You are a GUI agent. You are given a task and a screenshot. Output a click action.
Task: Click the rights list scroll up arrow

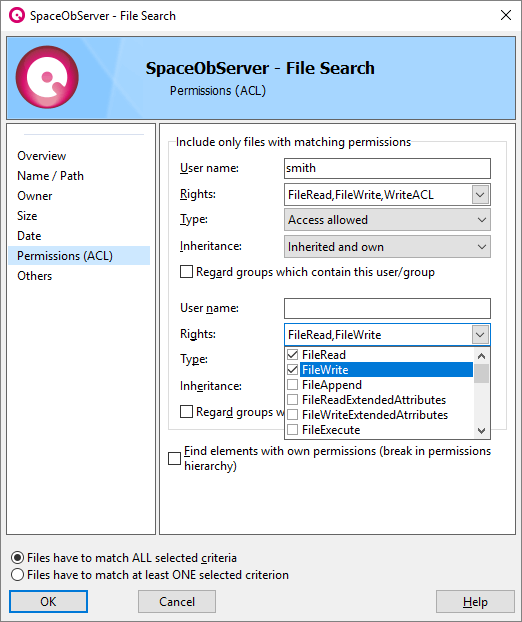[x=482, y=356]
